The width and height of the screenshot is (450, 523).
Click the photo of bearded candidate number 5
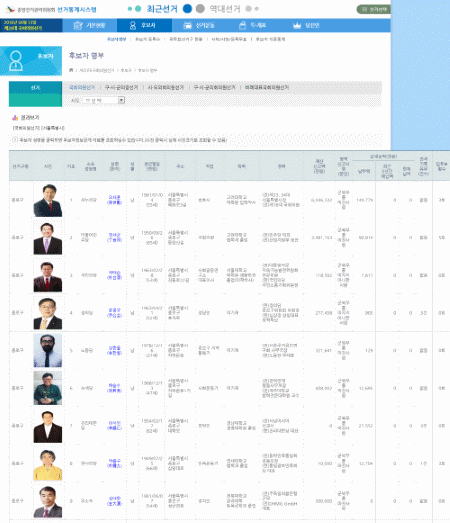pyautogui.click(x=48, y=351)
